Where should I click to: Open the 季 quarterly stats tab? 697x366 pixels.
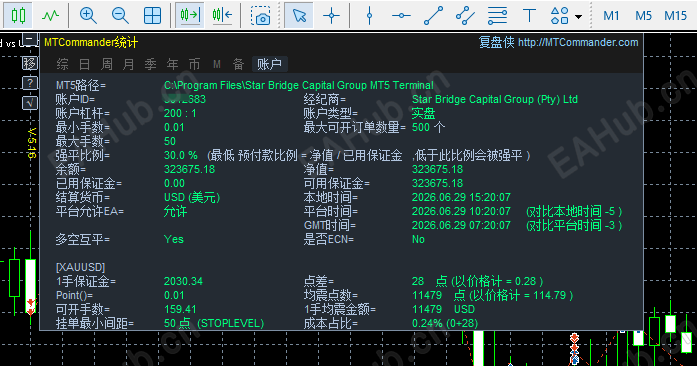151,64
